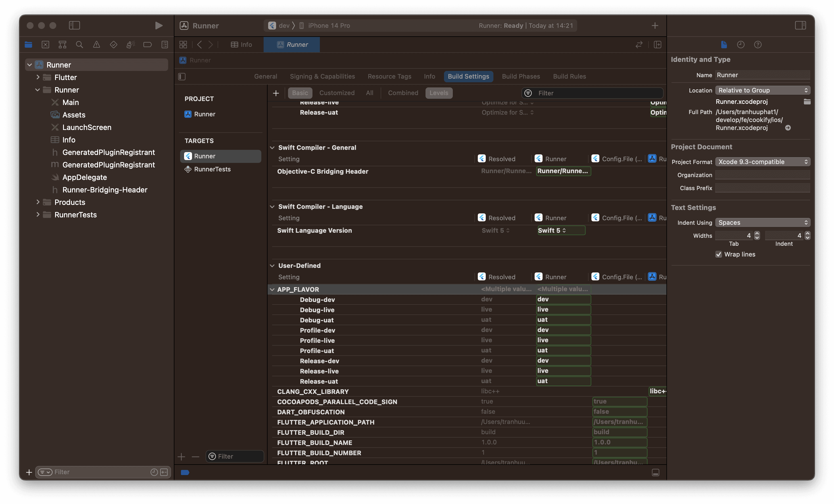Select the Basic filter scope
The height and width of the screenshot is (504, 834).
[300, 93]
